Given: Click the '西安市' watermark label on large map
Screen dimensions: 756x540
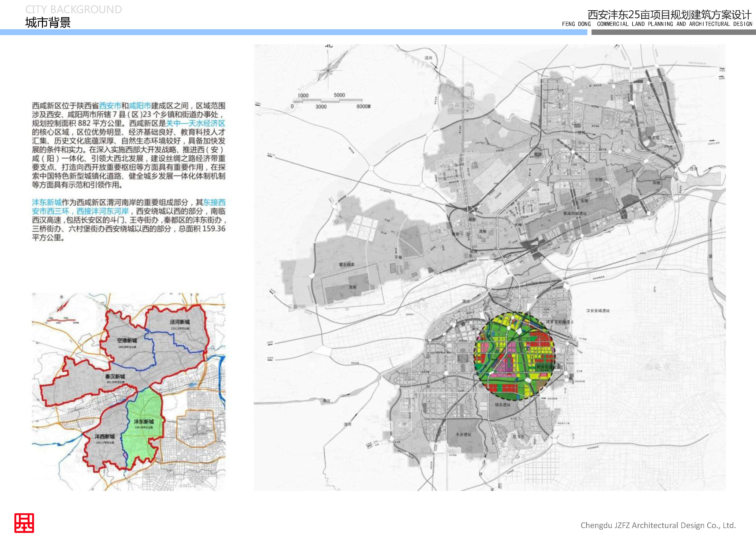Looking at the screenshot, I should pyautogui.click(x=657, y=367).
